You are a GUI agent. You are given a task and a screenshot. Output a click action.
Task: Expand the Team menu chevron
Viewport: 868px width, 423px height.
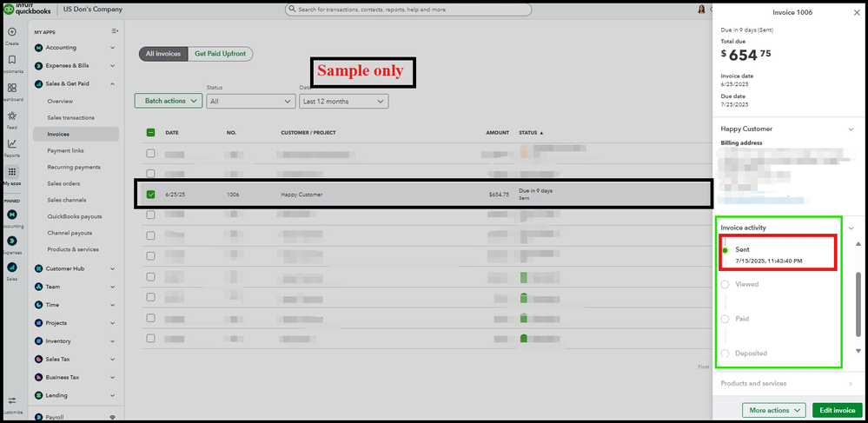(x=112, y=287)
